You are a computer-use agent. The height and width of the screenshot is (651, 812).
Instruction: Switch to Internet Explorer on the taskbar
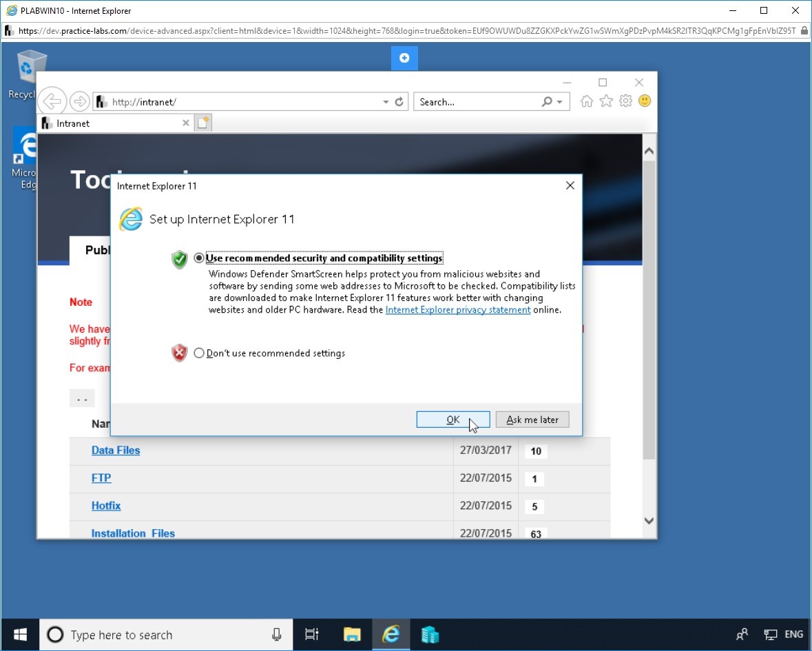(x=391, y=634)
